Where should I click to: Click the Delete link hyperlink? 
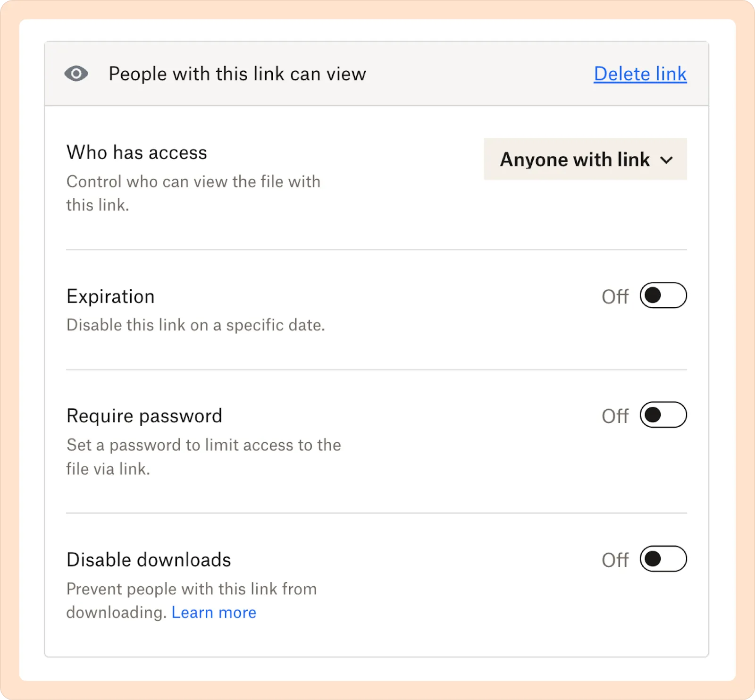pos(640,74)
